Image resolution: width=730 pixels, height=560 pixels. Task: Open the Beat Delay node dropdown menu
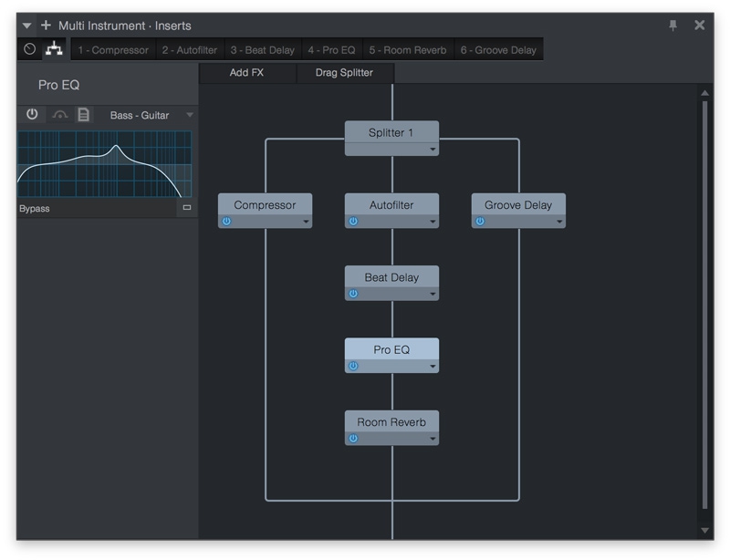click(433, 294)
